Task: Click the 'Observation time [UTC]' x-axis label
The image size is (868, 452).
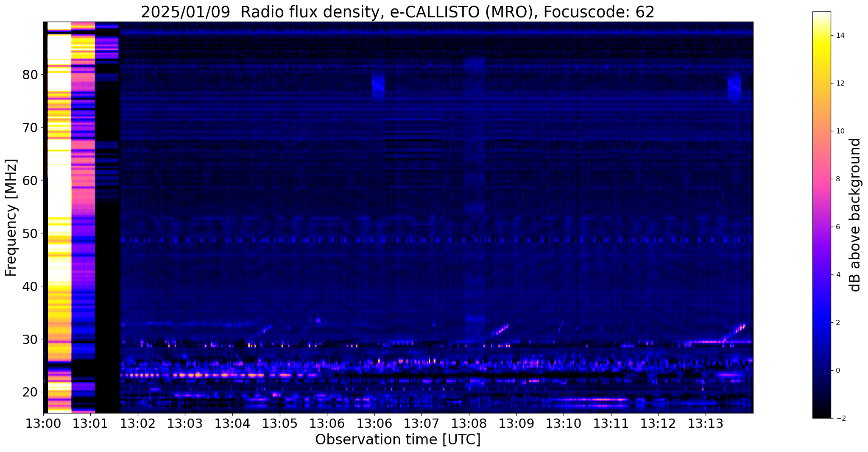Action: [x=398, y=440]
